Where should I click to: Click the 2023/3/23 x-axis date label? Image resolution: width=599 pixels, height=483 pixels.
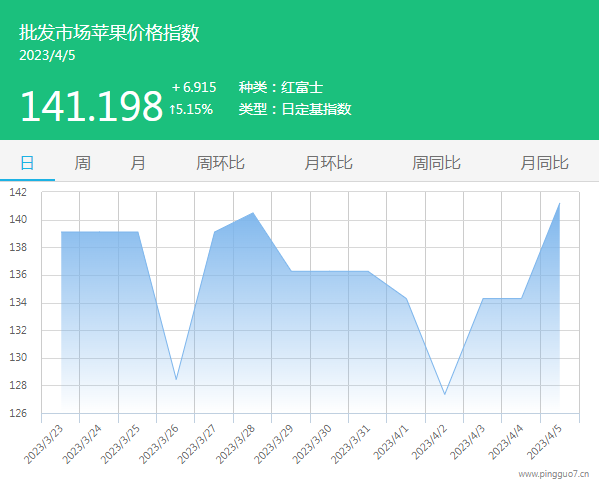(44, 444)
